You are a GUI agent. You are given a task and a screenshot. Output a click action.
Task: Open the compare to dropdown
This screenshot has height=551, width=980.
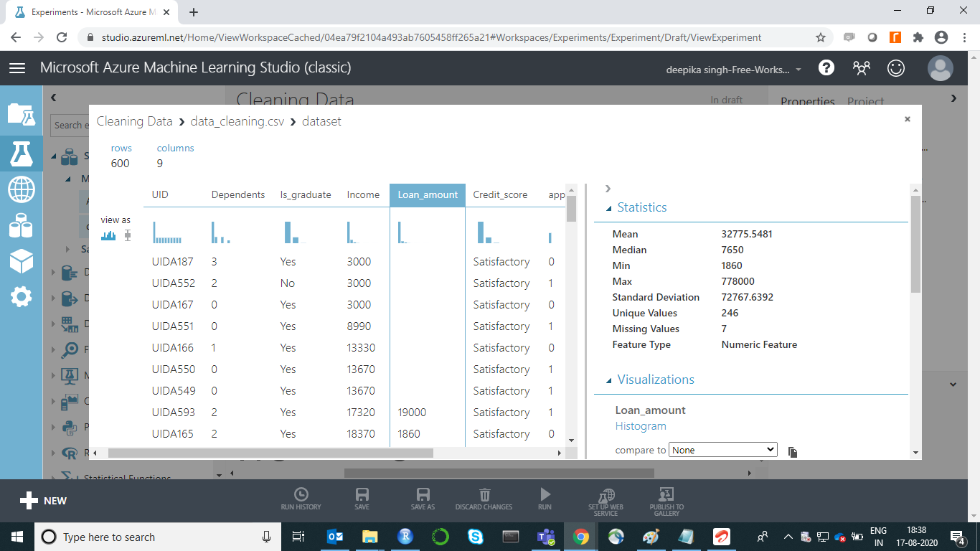point(723,450)
